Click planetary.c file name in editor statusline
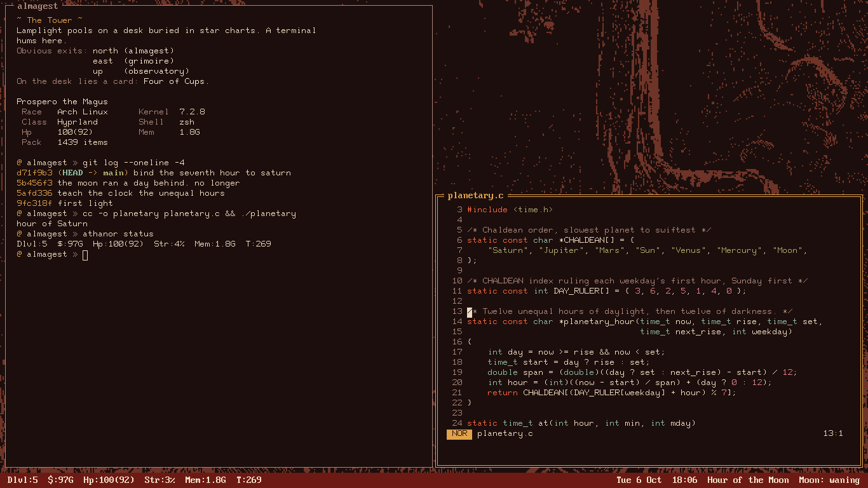868x488 pixels. point(505,433)
